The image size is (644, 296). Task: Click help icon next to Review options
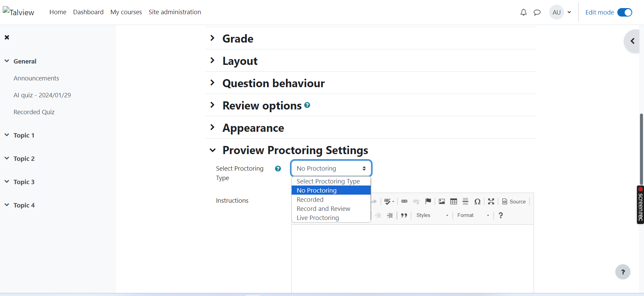(307, 105)
